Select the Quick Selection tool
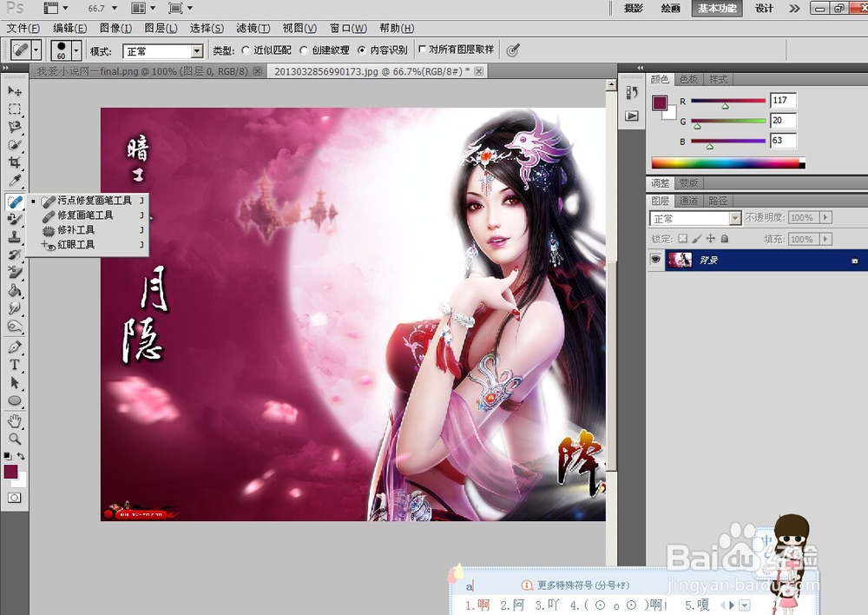 pos(15,145)
